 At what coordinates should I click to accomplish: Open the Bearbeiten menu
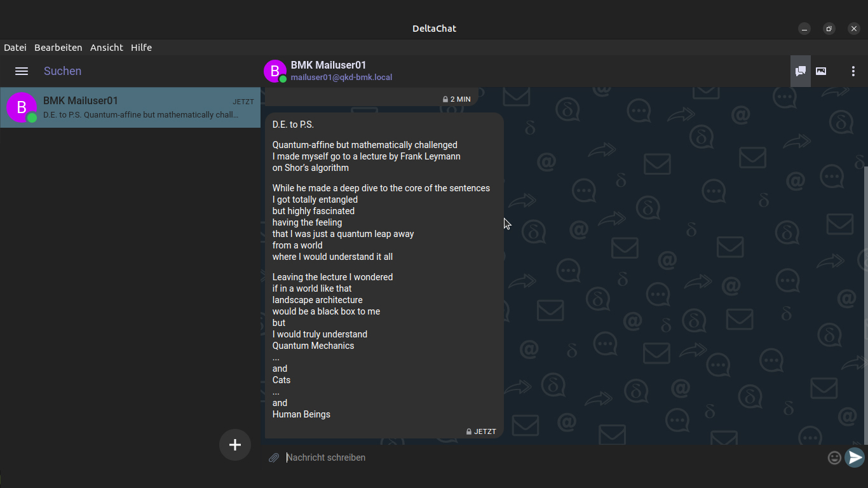58,48
